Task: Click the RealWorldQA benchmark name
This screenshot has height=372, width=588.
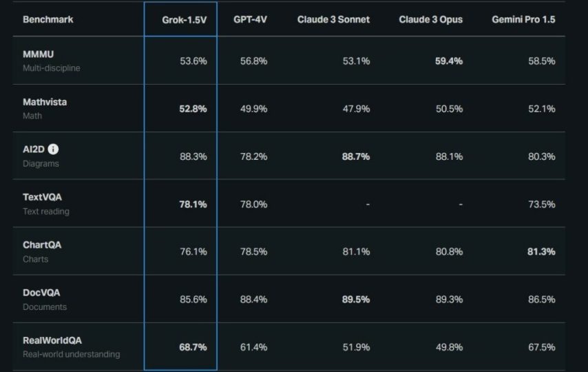Action: click(52, 340)
